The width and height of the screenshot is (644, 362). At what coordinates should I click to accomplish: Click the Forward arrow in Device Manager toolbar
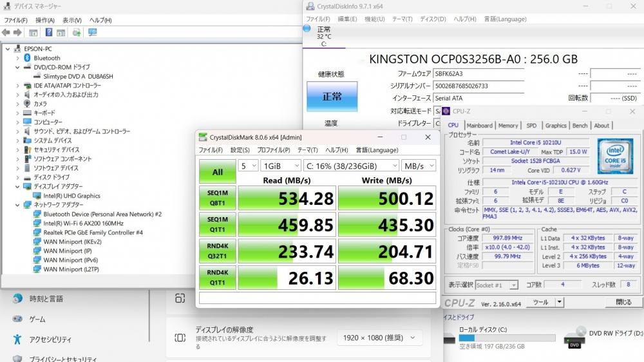[17, 32]
